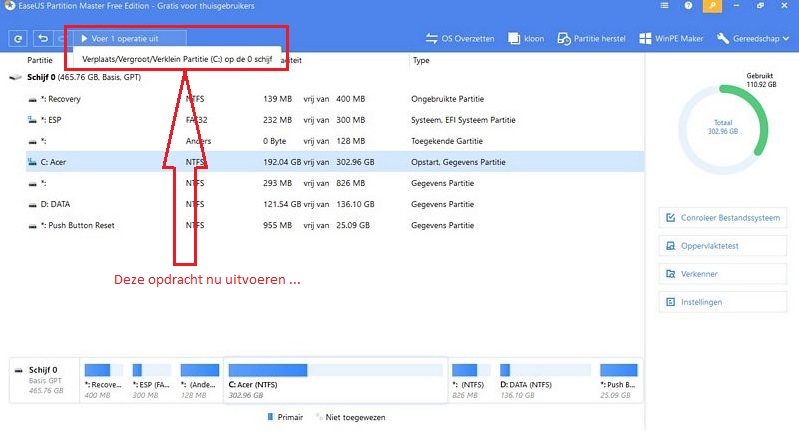The image size is (799, 431).
Task: Click the Conroleer Bestandssysteem icon
Action: click(671, 218)
